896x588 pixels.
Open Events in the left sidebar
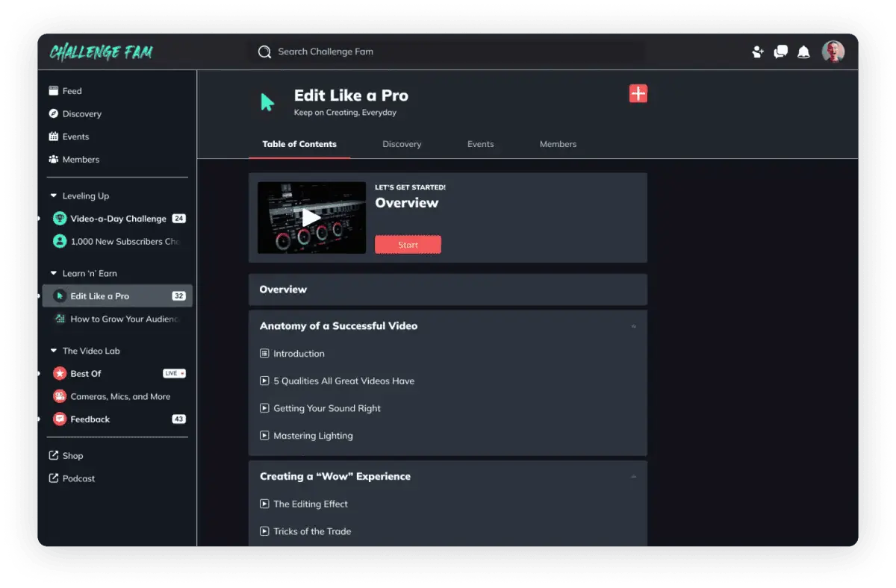tap(75, 137)
